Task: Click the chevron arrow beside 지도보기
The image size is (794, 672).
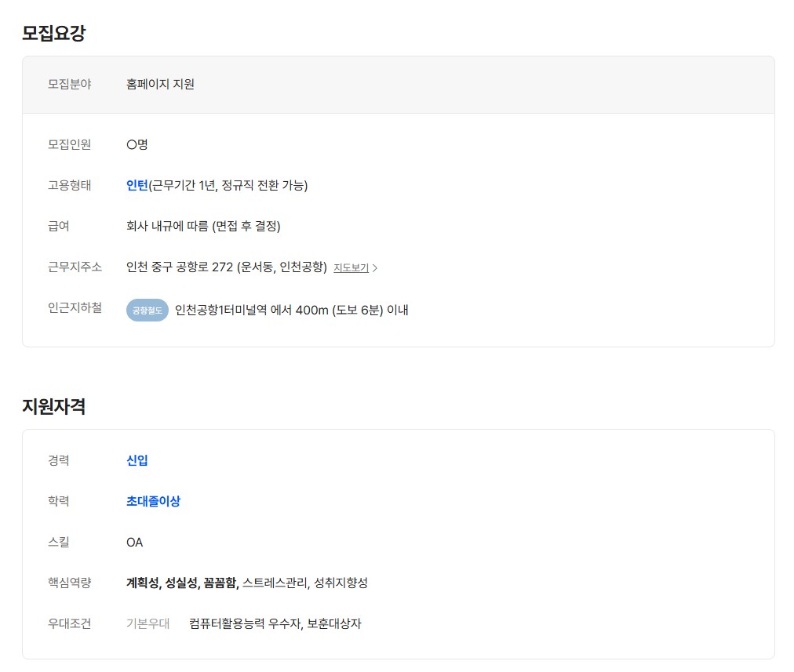Action: point(375,268)
